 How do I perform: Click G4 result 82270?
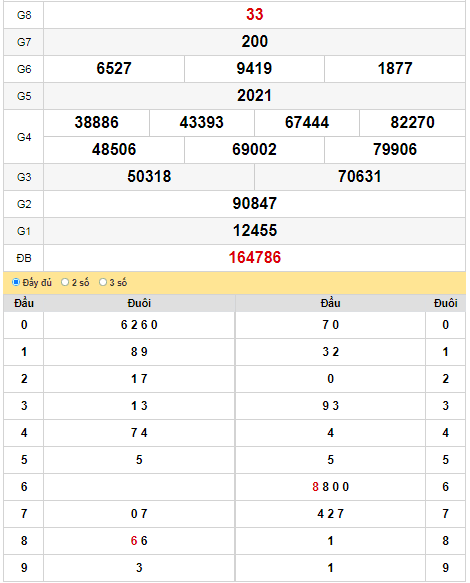point(412,123)
